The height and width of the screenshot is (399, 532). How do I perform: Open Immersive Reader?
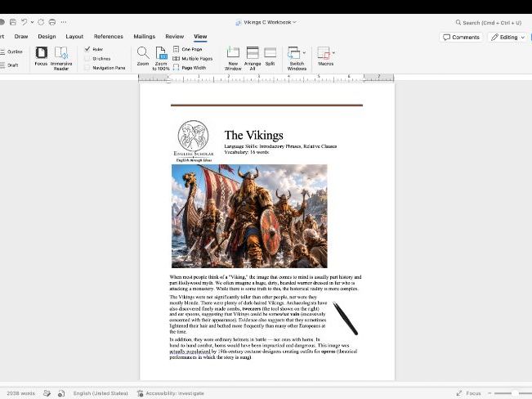[x=61, y=58]
